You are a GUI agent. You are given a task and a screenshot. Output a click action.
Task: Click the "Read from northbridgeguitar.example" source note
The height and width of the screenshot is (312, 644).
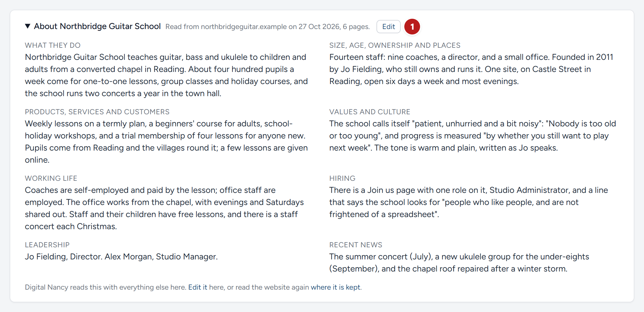click(x=268, y=27)
